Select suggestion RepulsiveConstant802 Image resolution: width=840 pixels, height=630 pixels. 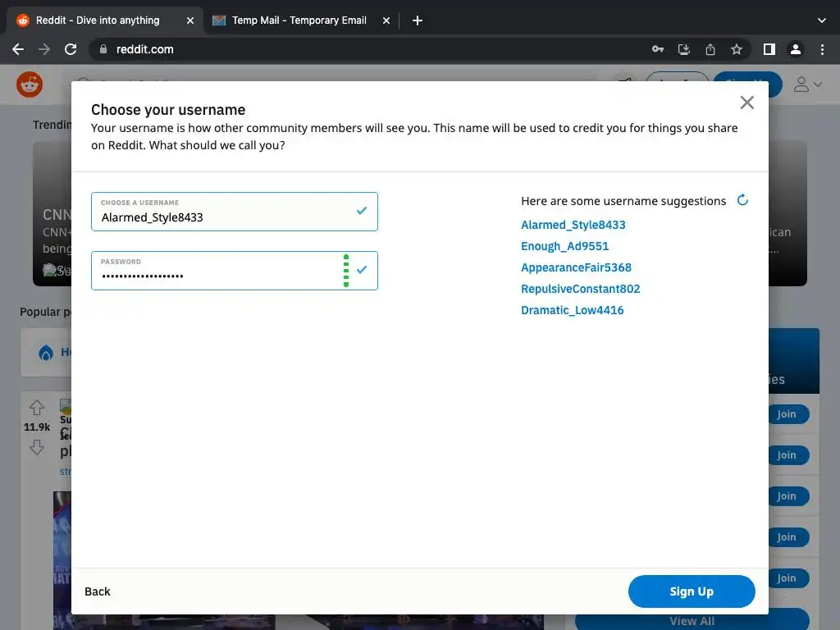580,289
